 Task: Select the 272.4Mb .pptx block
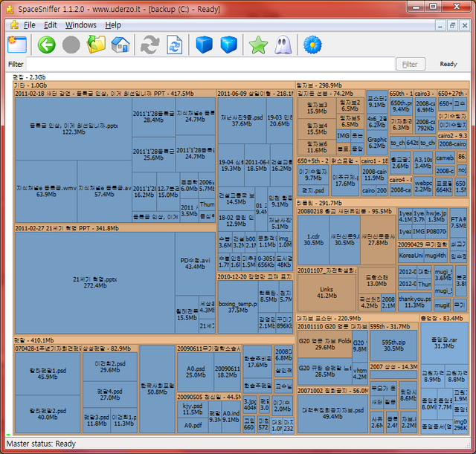(95, 282)
